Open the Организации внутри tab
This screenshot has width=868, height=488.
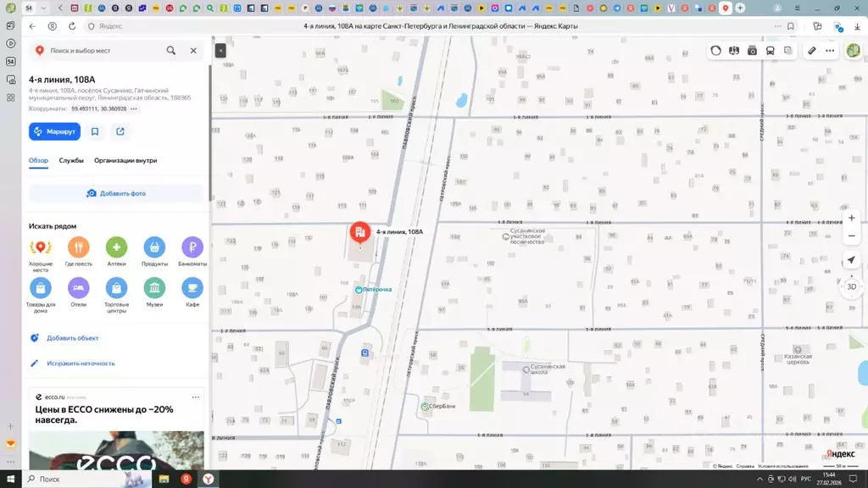pyautogui.click(x=125, y=160)
